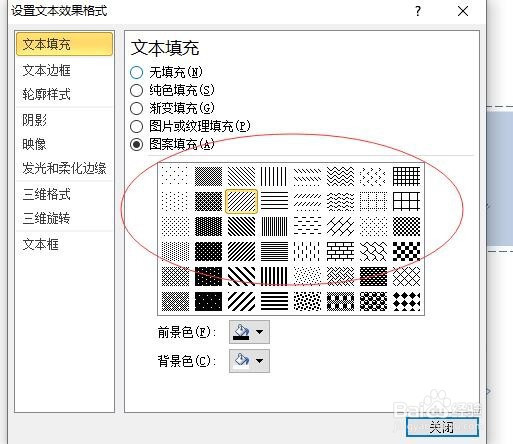Click the 关闭 close button
The image size is (513, 444).
point(442,427)
